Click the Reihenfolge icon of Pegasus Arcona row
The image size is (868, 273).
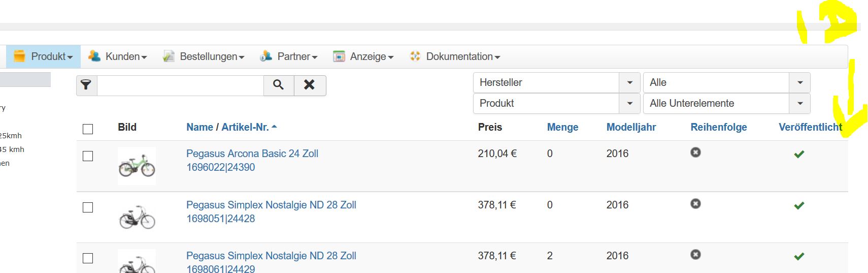695,152
